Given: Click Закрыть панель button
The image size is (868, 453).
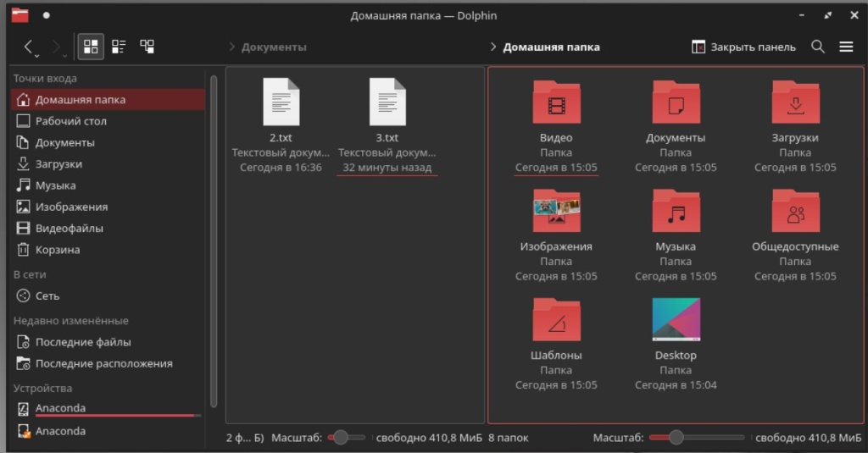Looking at the screenshot, I should (x=743, y=47).
